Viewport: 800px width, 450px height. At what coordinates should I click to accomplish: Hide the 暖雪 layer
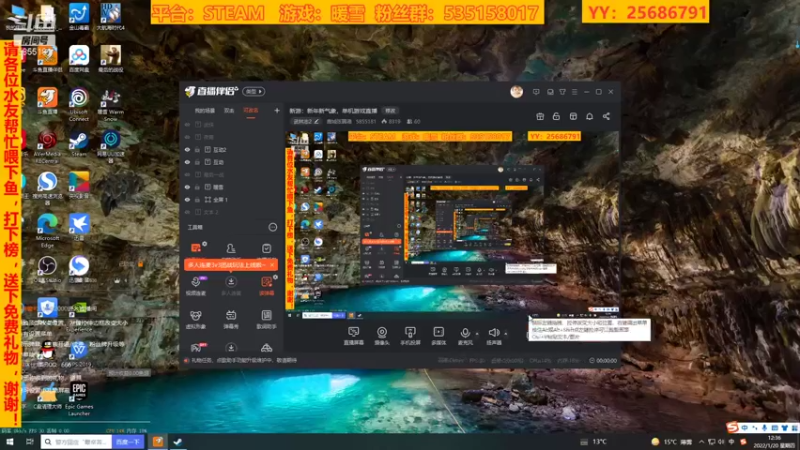coord(187,187)
